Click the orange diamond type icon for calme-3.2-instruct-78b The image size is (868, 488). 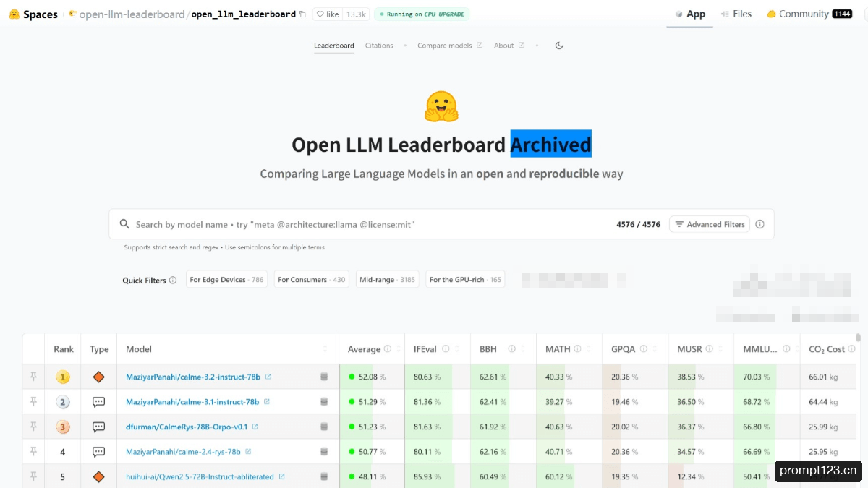click(99, 377)
